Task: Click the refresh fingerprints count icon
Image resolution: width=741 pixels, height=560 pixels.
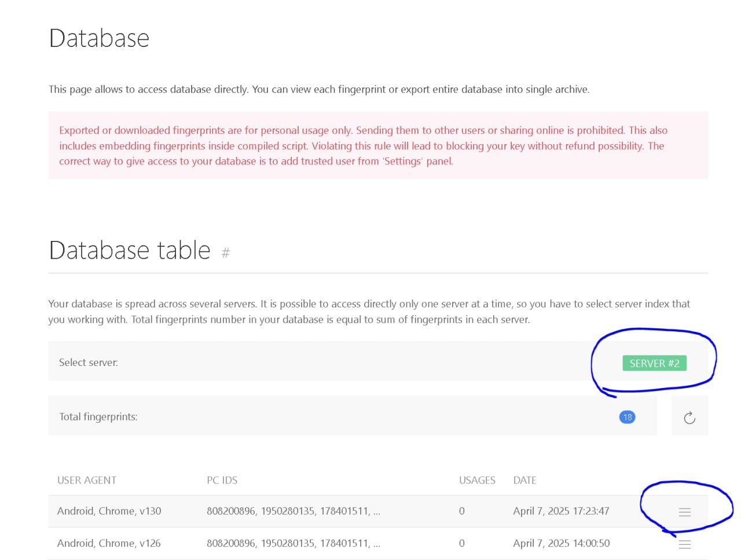Action: click(x=689, y=418)
